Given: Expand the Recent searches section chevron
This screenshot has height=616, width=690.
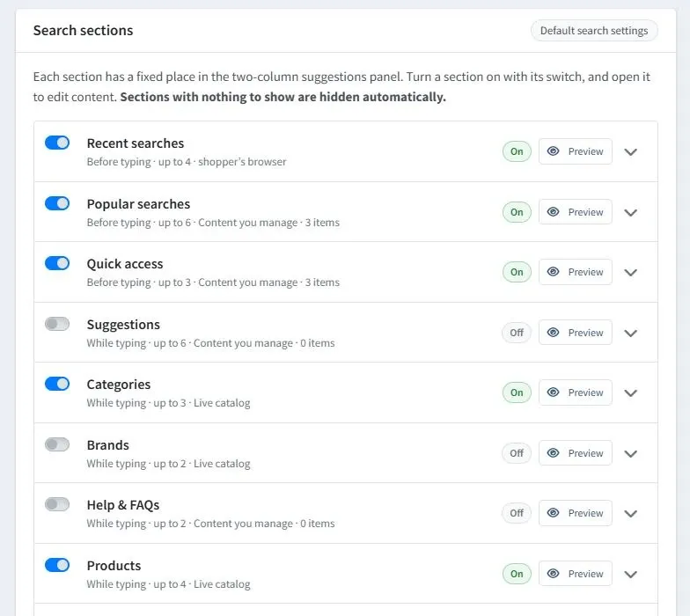Looking at the screenshot, I should tap(630, 151).
